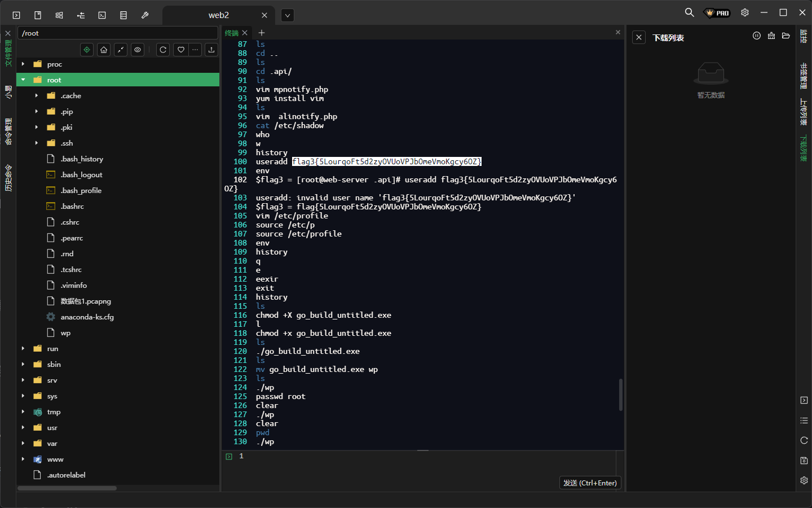Clear download list with the broom icon
The image size is (812, 508).
[771, 36]
